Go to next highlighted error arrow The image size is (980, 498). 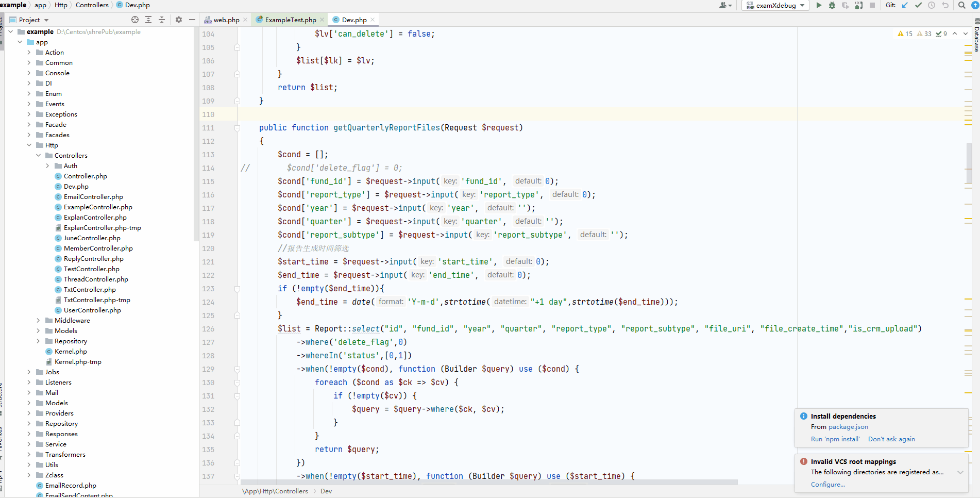click(x=966, y=34)
